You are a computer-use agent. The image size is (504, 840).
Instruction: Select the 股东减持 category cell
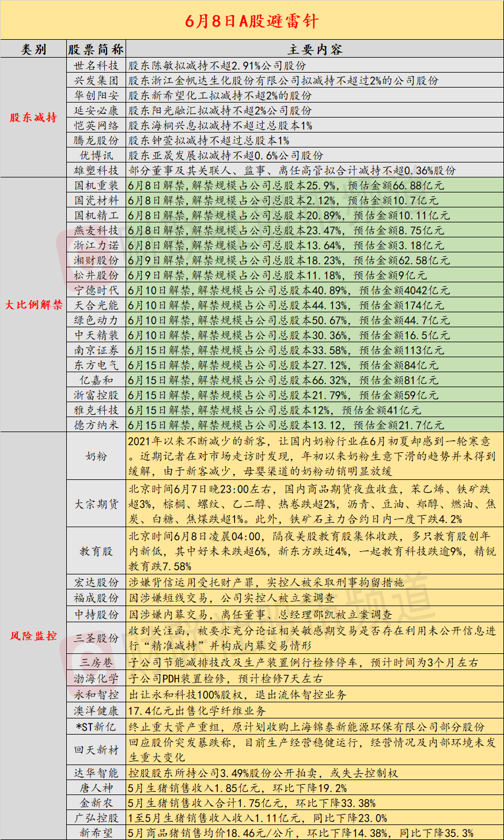coord(34,118)
